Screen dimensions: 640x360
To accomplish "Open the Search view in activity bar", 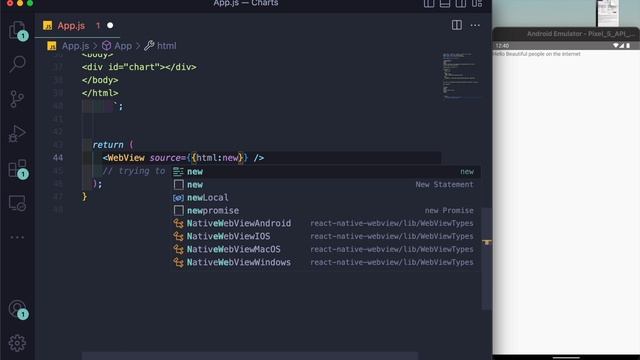I will pyautogui.click(x=17, y=64).
